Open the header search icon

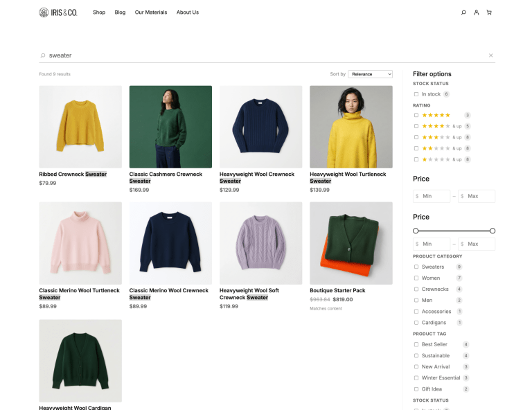(463, 12)
